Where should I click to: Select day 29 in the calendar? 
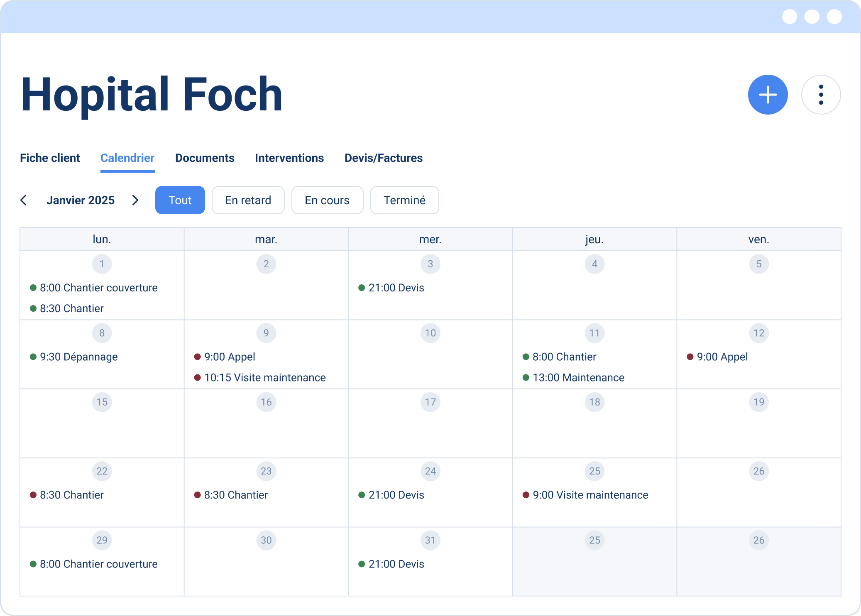tap(102, 540)
